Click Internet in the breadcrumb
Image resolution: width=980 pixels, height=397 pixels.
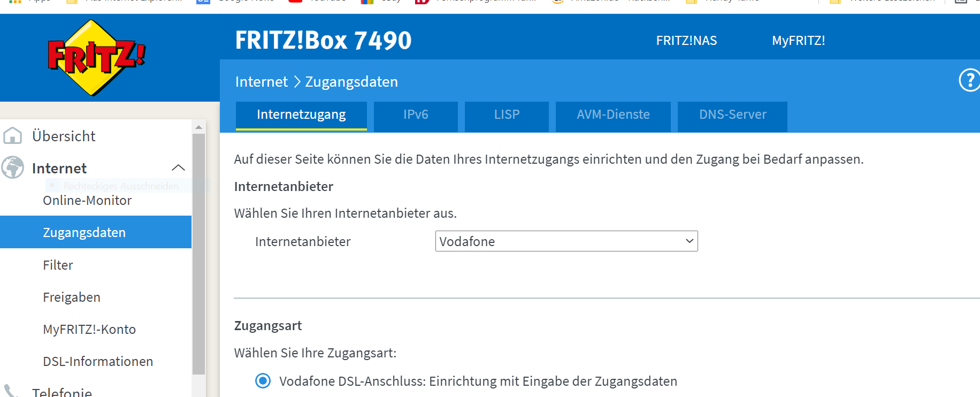(x=261, y=82)
